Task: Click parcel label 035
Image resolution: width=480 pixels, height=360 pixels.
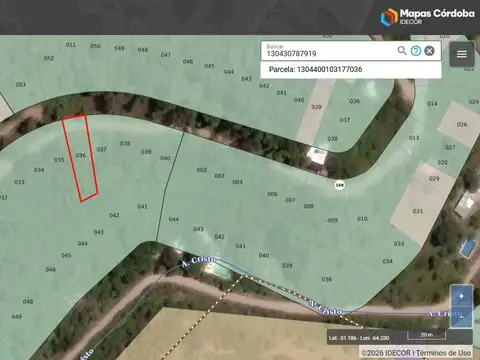Action: coord(59,160)
